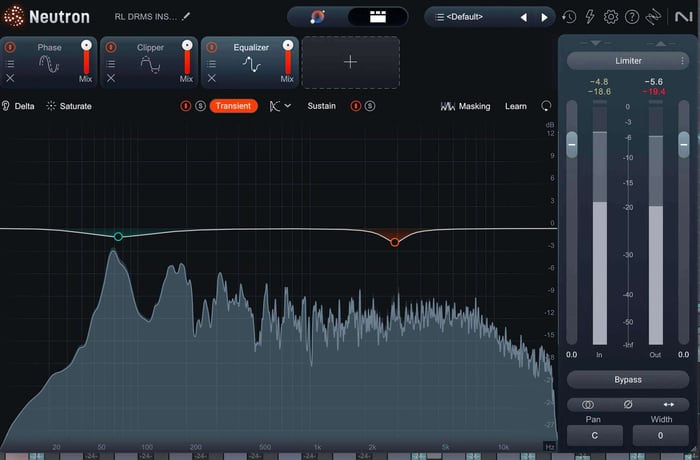Image resolution: width=700 pixels, height=460 pixels.
Task: Select the Sustain tab
Action: [321, 106]
